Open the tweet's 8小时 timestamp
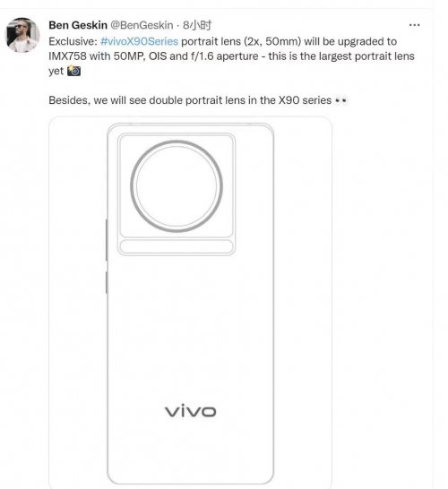Image resolution: width=448 pixels, height=489 pixels. 197,25
